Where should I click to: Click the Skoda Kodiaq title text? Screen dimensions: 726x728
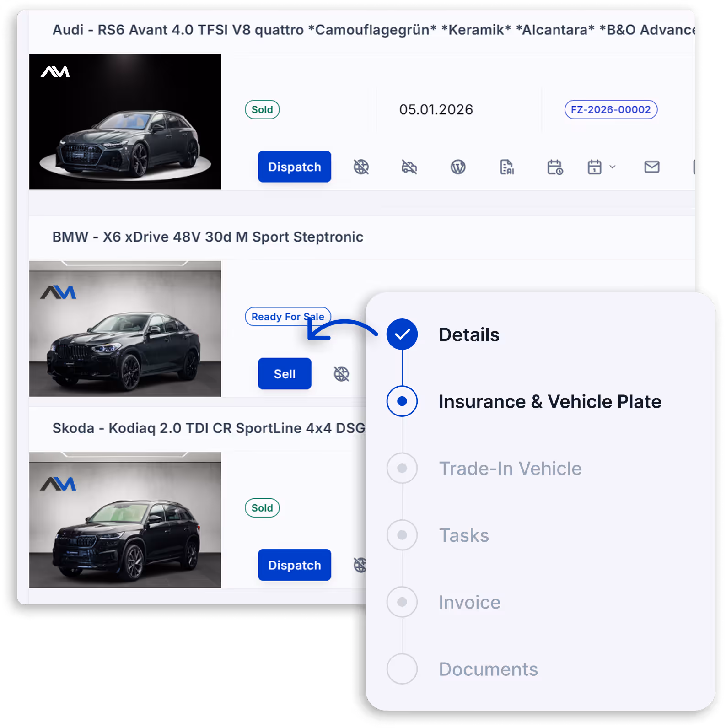[209, 428]
